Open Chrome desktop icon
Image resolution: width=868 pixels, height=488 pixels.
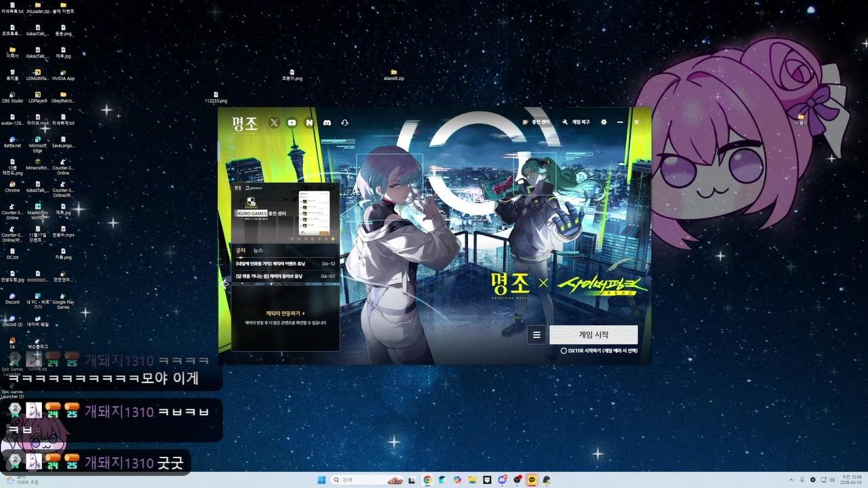12,186
